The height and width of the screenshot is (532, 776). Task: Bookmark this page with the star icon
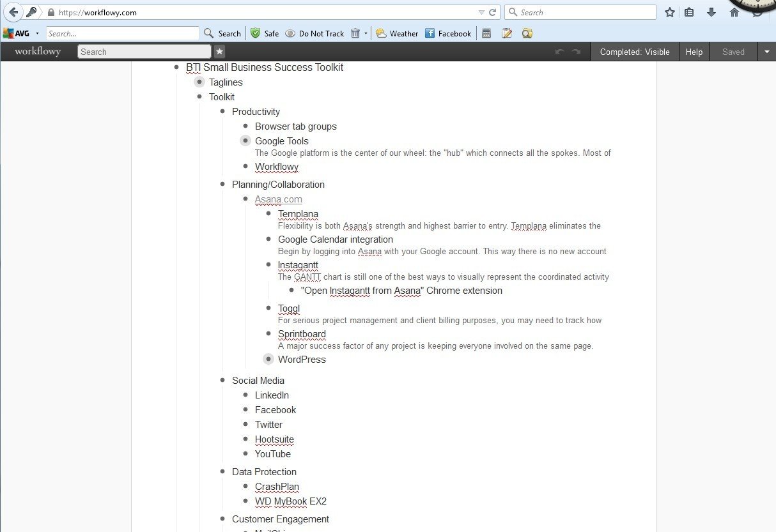click(669, 12)
